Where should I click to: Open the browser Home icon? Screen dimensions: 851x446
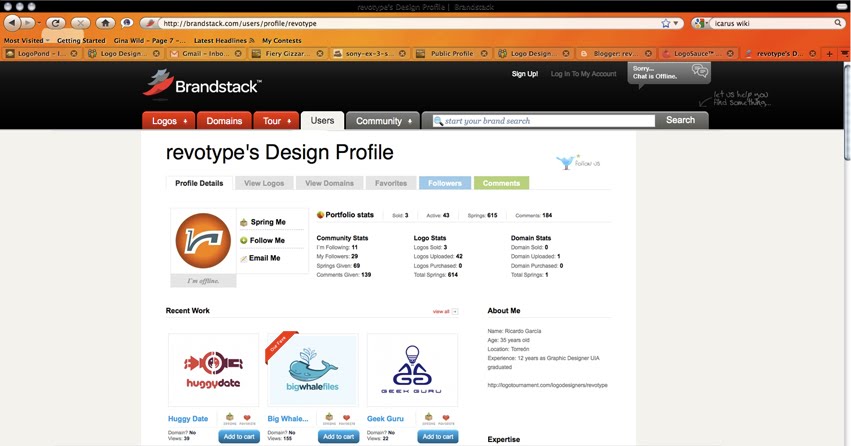click(105, 23)
